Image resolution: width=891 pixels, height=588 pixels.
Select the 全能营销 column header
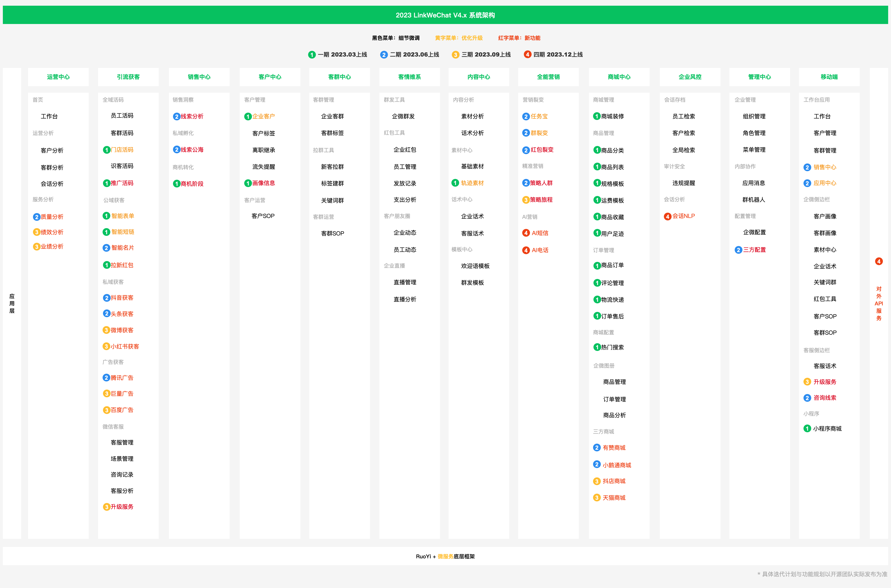tap(548, 77)
